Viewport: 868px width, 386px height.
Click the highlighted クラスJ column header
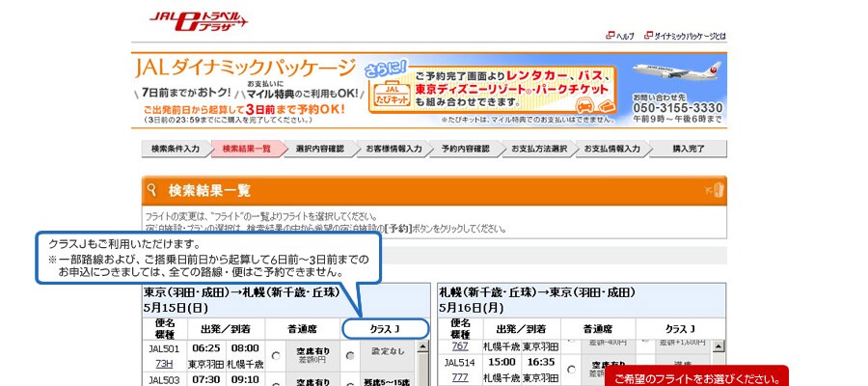pos(385,329)
